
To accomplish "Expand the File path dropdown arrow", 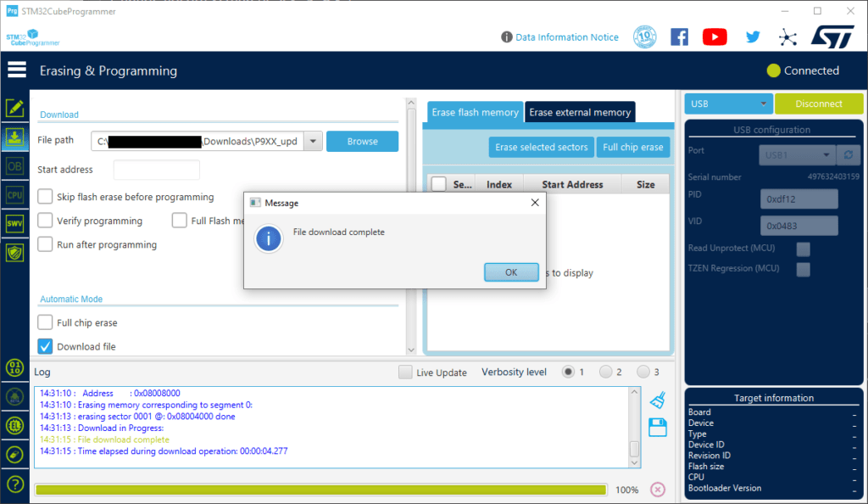I will point(313,141).
